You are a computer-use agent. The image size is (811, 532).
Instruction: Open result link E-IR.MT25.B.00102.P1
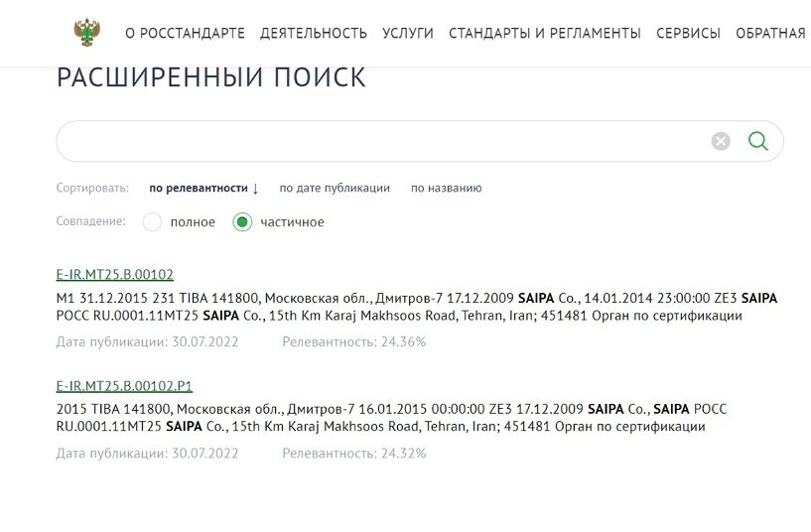point(124,386)
